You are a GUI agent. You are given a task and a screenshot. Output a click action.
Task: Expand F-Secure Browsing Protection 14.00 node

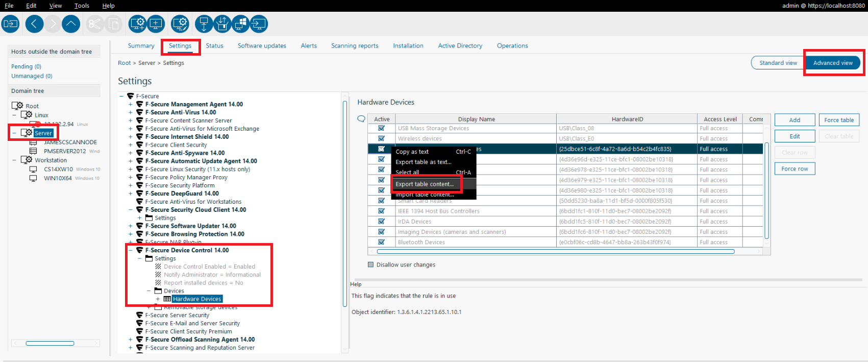[131, 234]
